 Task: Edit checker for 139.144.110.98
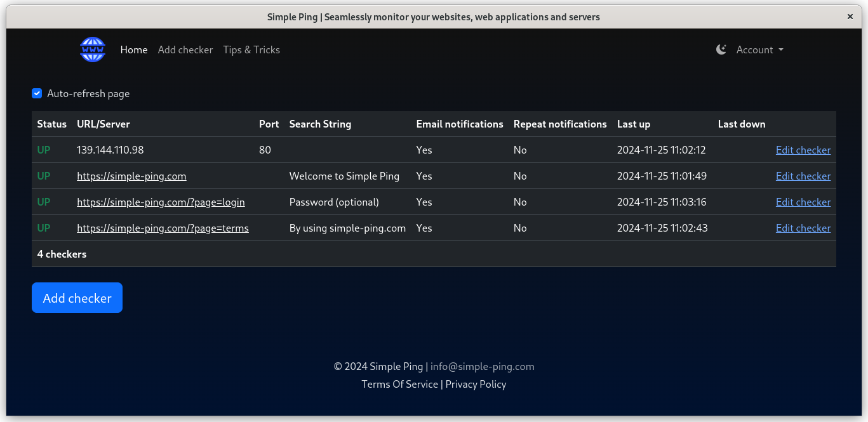803,150
